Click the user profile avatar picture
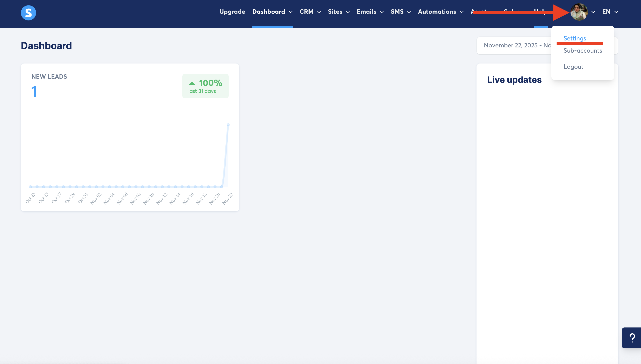This screenshot has width=641, height=364. [x=579, y=12]
